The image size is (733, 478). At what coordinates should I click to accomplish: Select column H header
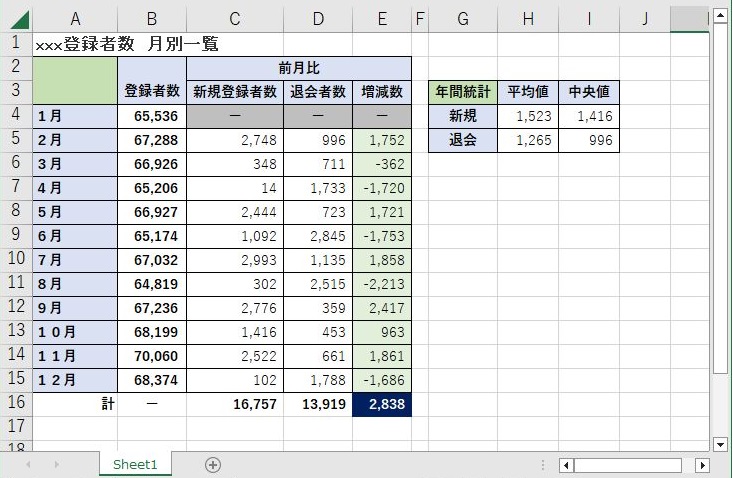click(527, 19)
